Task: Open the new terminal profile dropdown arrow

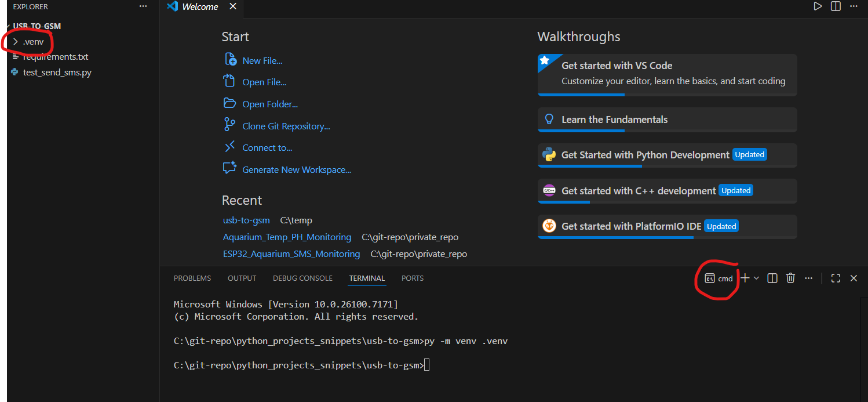Action: point(756,278)
